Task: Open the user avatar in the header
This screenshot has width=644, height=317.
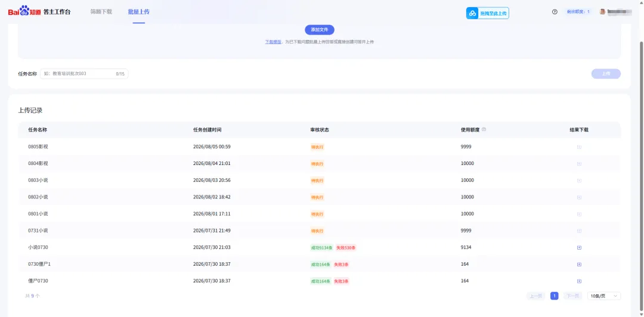Action: 602,12
